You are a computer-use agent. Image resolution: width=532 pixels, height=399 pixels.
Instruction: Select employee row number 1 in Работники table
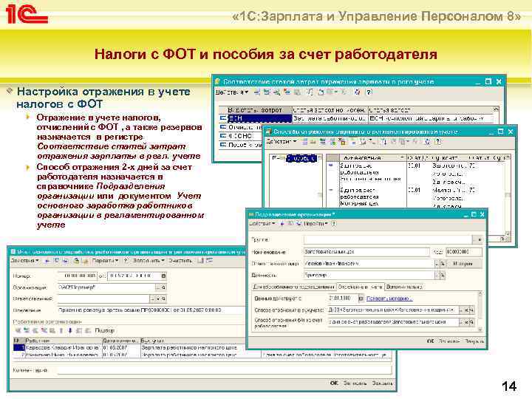coord(129,348)
